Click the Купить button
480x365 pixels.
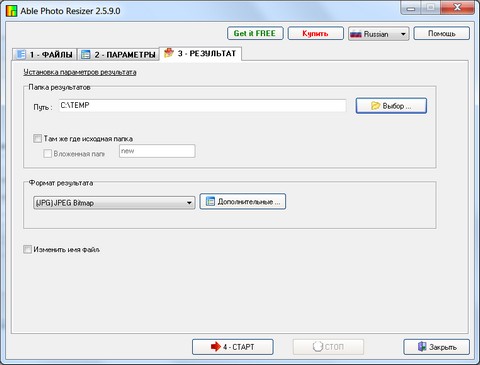coord(315,33)
